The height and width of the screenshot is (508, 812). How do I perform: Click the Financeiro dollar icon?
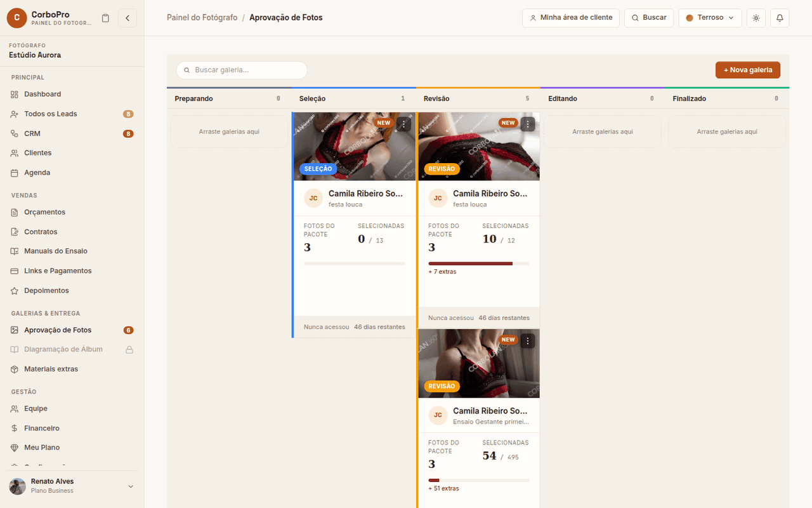[x=15, y=428]
